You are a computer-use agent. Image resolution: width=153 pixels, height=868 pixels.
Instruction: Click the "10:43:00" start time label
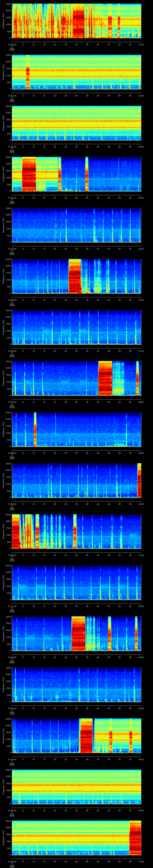click(x=12, y=708)
